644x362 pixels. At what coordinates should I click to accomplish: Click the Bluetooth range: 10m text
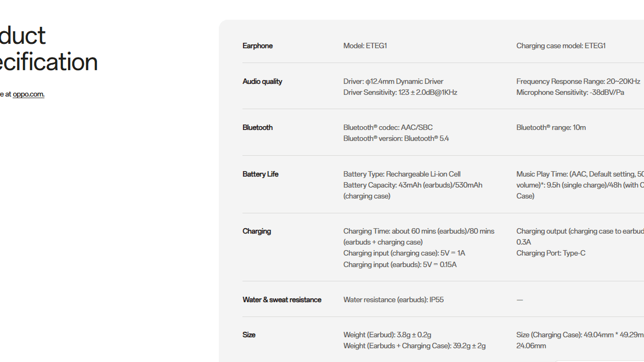click(551, 128)
